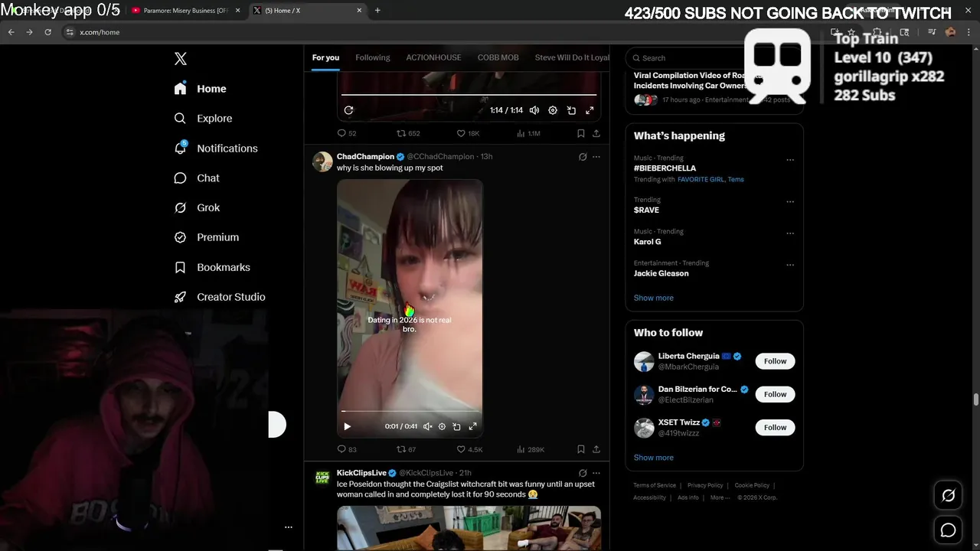Like the ChadChampion post with 4.5K likes
Image resolution: width=980 pixels, height=551 pixels.
tap(469, 449)
